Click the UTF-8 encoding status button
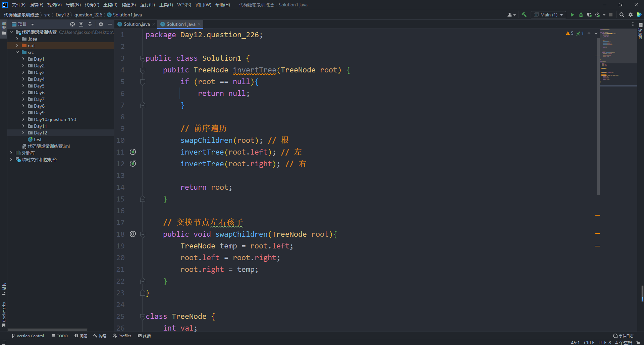Viewport: 644px width, 345px height. 604,342
